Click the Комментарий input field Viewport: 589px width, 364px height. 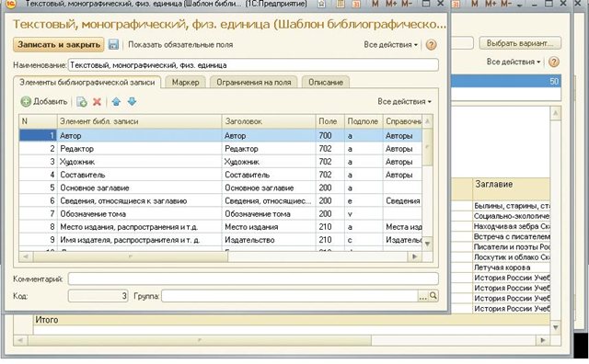[x=253, y=279]
